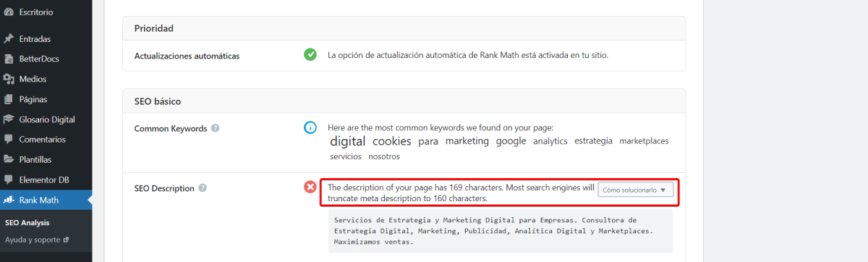Click the Actualizaciones automáticas label
This screenshot has height=262, width=868.
click(x=187, y=55)
